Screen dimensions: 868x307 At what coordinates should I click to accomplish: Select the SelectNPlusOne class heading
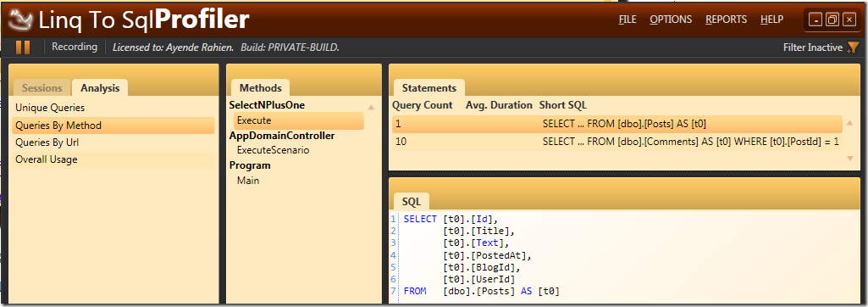pyautogui.click(x=267, y=104)
